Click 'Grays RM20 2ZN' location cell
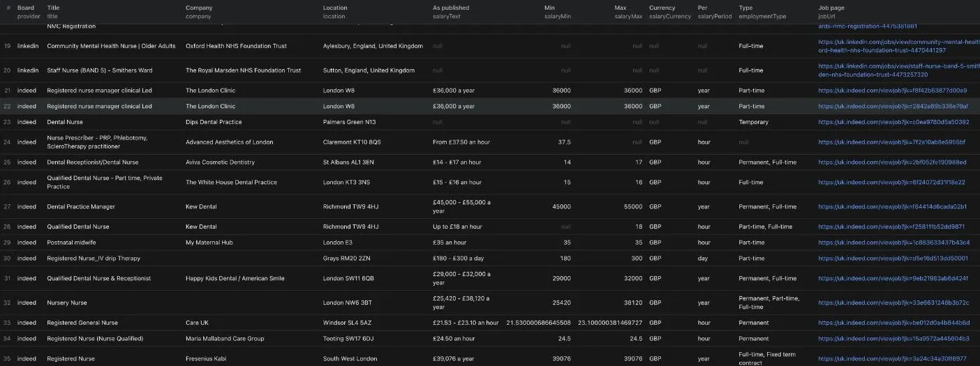This screenshot has width=980, height=366. click(x=348, y=258)
